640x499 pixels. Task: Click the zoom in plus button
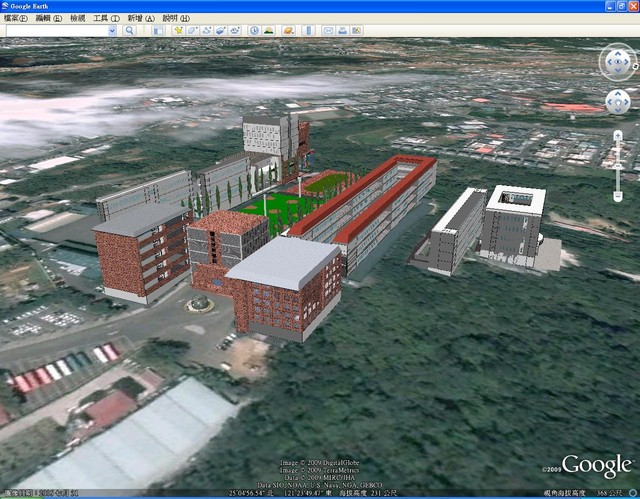click(x=618, y=134)
